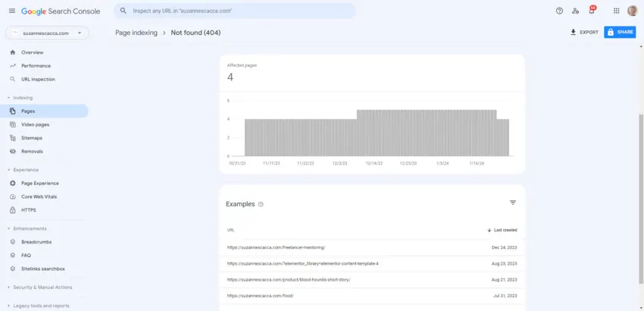Image resolution: width=644 pixels, height=311 pixels.
Task: Open the suzannescacca.com property dropdown
Action: click(x=47, y=33)
